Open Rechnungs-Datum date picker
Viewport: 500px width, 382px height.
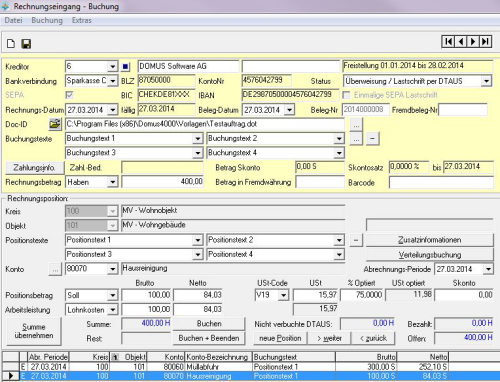coord(113,110)
